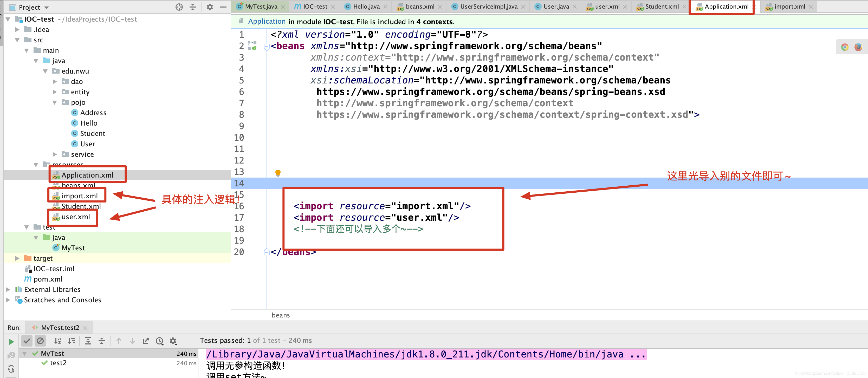
Task: Switch to the UserServiceImpl.java tab
Action: [488, 6]
